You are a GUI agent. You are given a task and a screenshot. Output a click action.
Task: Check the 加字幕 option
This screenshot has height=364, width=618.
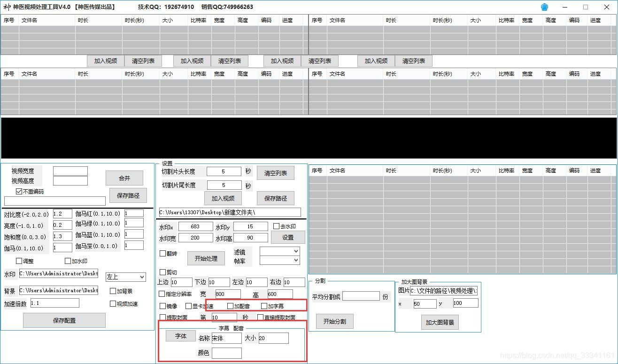[x=264, y=306]
